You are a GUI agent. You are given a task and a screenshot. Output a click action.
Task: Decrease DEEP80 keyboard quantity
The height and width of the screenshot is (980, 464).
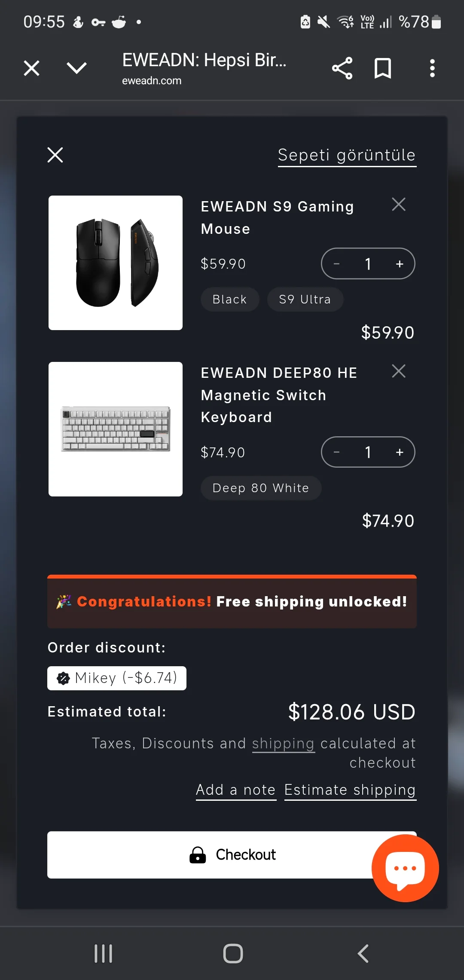pos(337,452)
